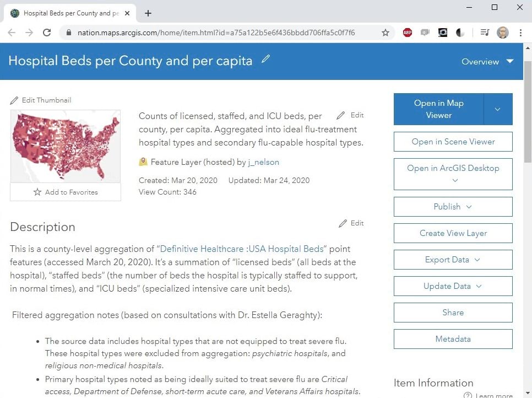The width and height of the screenshot is (532, 398).
Task: Click the gray camera extension icon
Action: [x=425, y=33]
